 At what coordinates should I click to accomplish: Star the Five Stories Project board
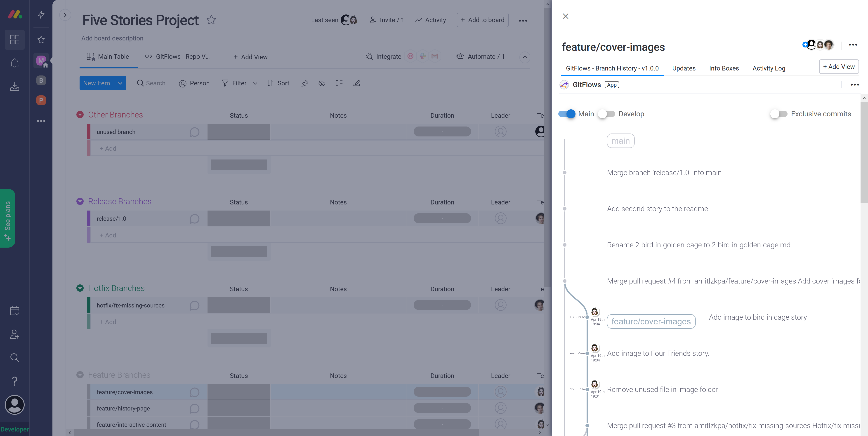coord(211,20)
